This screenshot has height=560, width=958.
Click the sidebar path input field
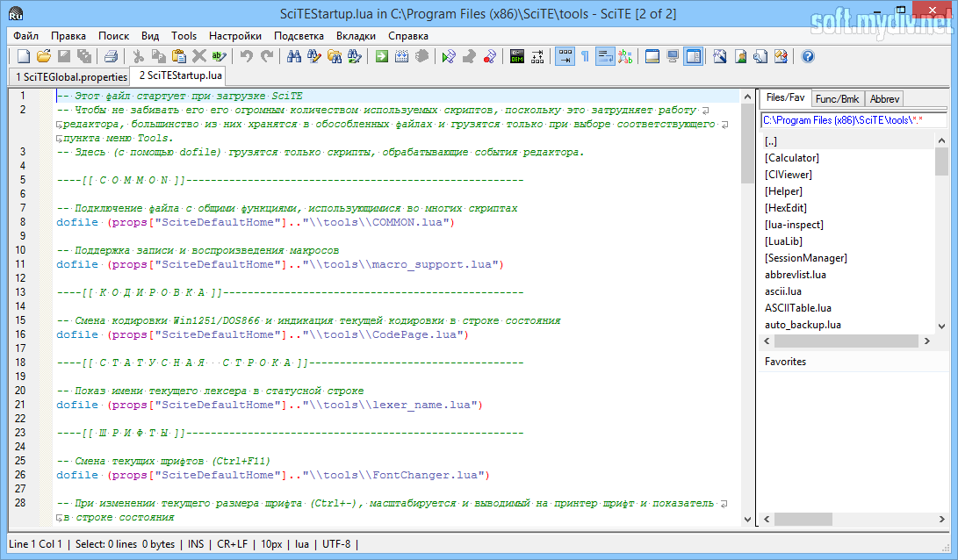[x=854, y=120]
